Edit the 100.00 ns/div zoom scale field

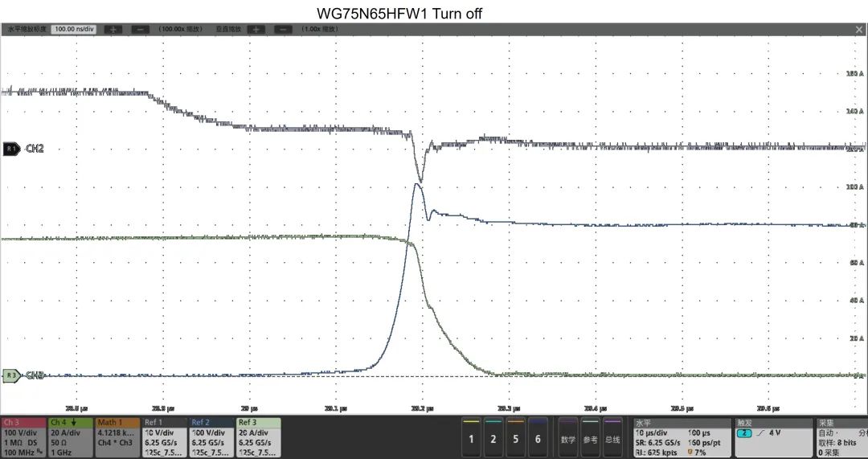tap(73, 29)
